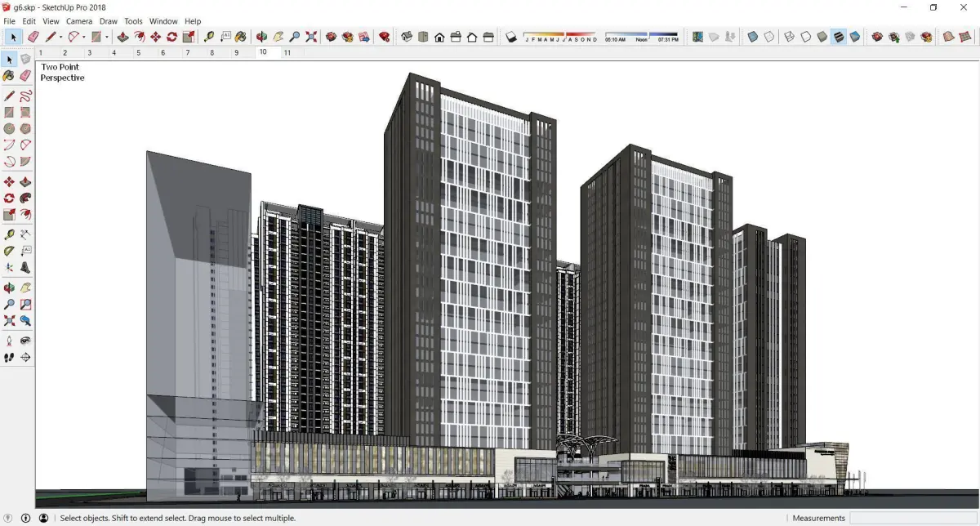
Task: Switch to scene tab 1
Action: pos(41,52)
